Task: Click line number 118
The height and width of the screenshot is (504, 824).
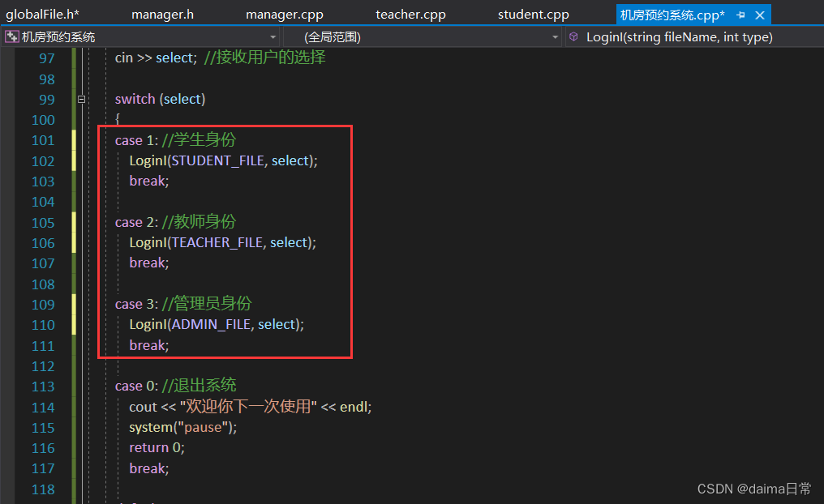Action: [43, 489]
